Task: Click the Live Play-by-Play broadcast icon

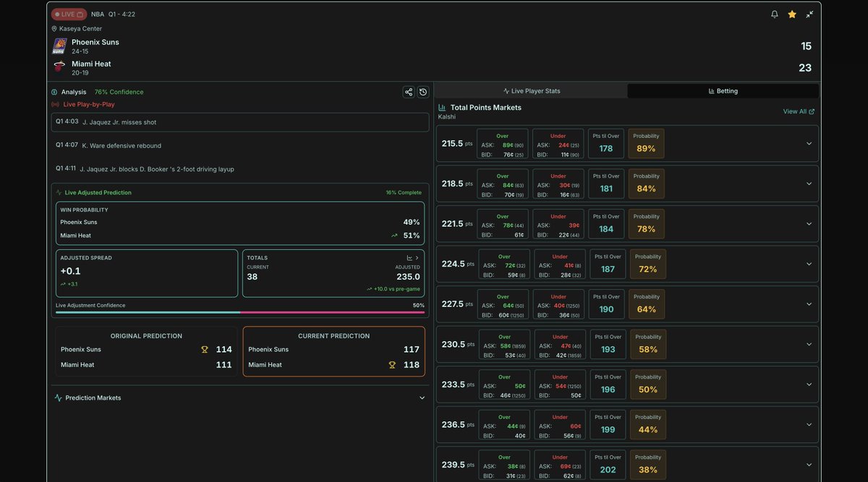Action: pyautogui.click(x=55, y=104)
